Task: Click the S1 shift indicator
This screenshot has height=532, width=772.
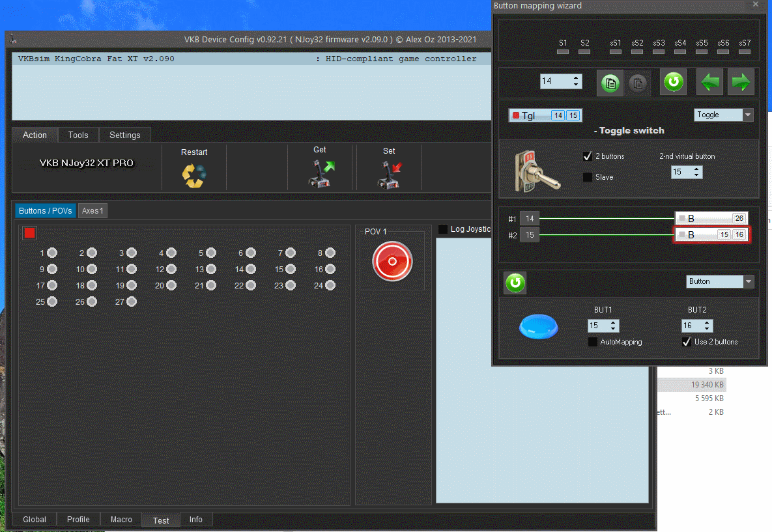Action: click(x=563, y=51)
